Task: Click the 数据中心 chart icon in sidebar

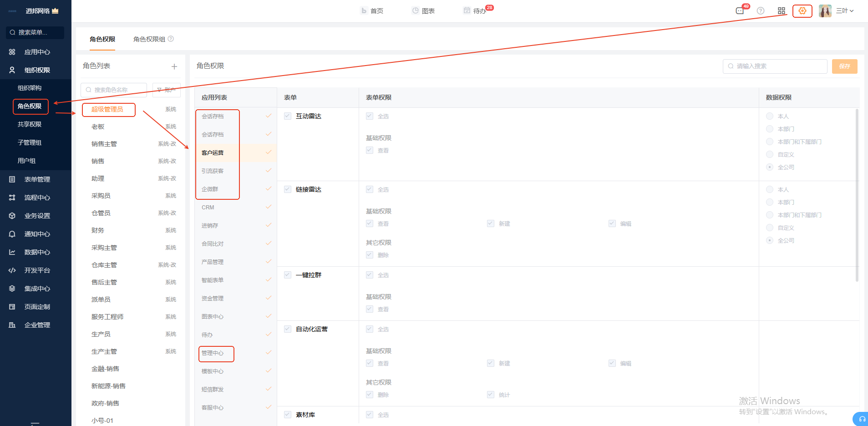Action: [12, 252]
